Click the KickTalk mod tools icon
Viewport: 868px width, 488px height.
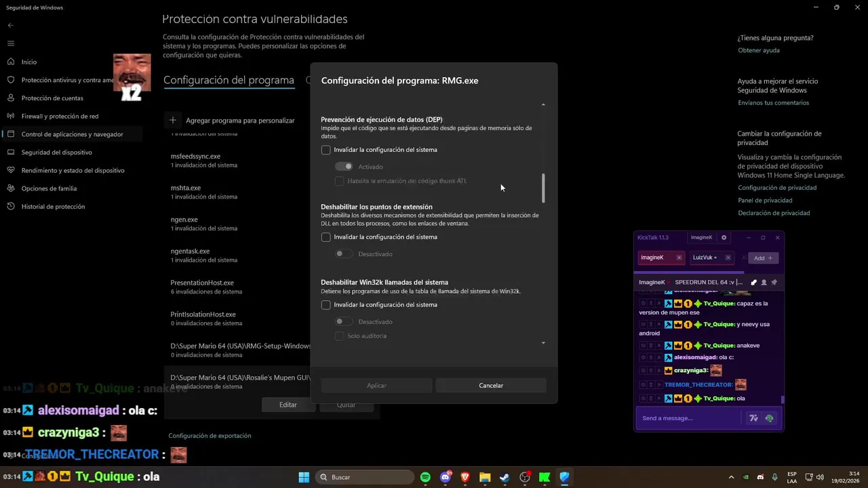click(x=753, y=282)
